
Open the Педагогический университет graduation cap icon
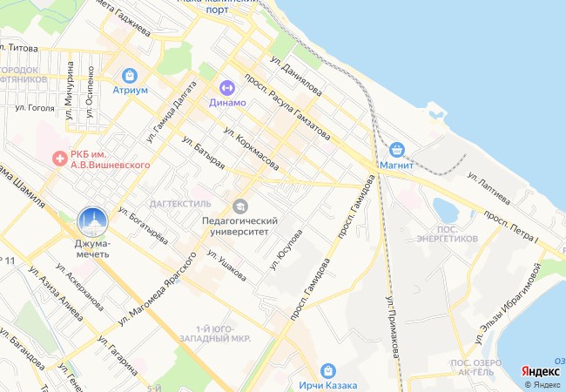(239, 206)
